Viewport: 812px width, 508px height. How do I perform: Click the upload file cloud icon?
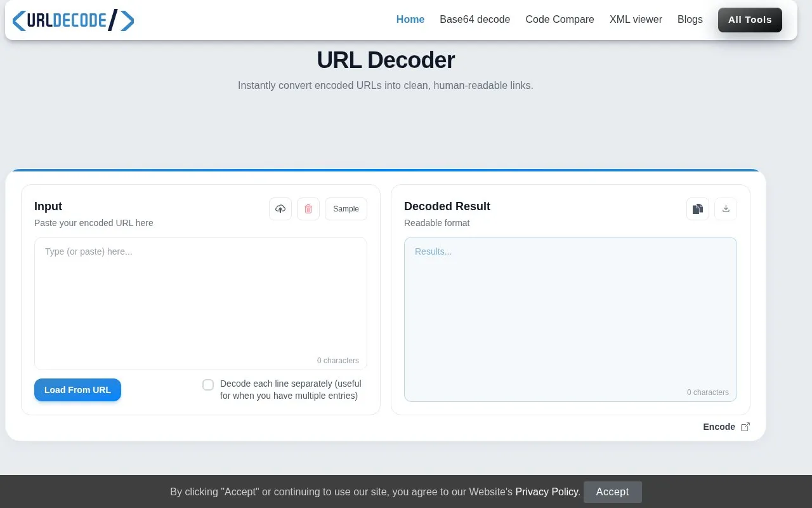click(280, 209)
